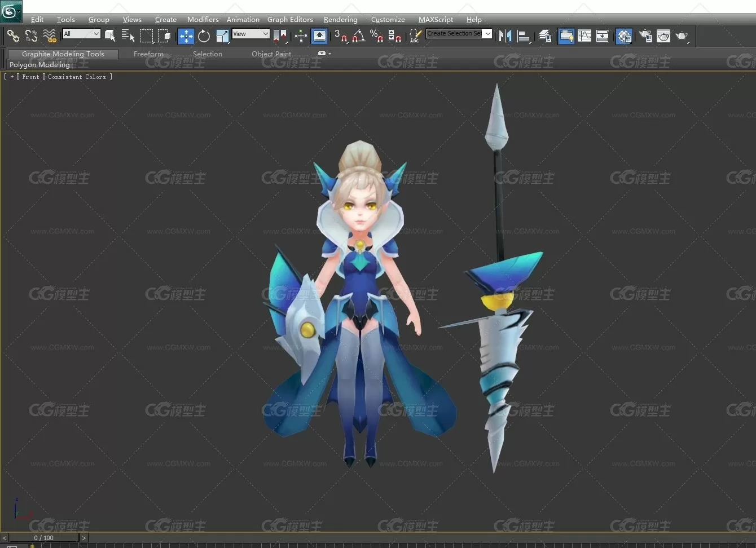Switch to the Selection ribbon tab

208,54
